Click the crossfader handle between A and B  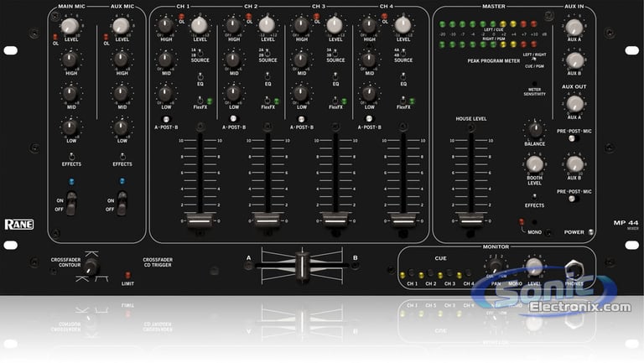[302, 266]
